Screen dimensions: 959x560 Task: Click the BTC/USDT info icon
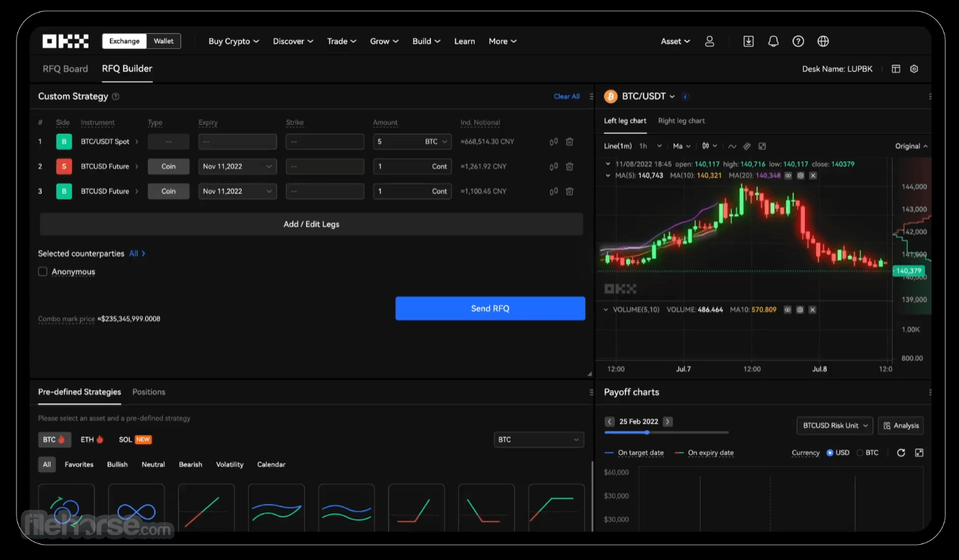coord(685,97)
